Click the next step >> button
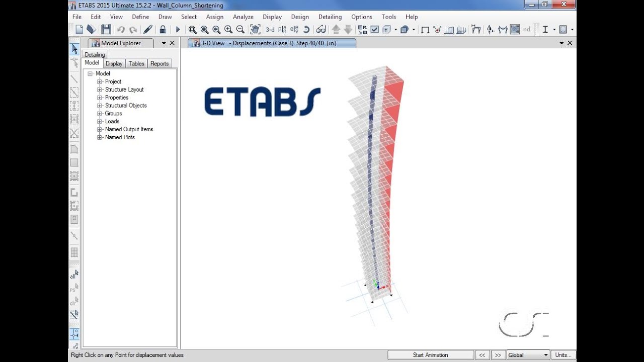The image size is (644, 362). click(x=498, y=355)
